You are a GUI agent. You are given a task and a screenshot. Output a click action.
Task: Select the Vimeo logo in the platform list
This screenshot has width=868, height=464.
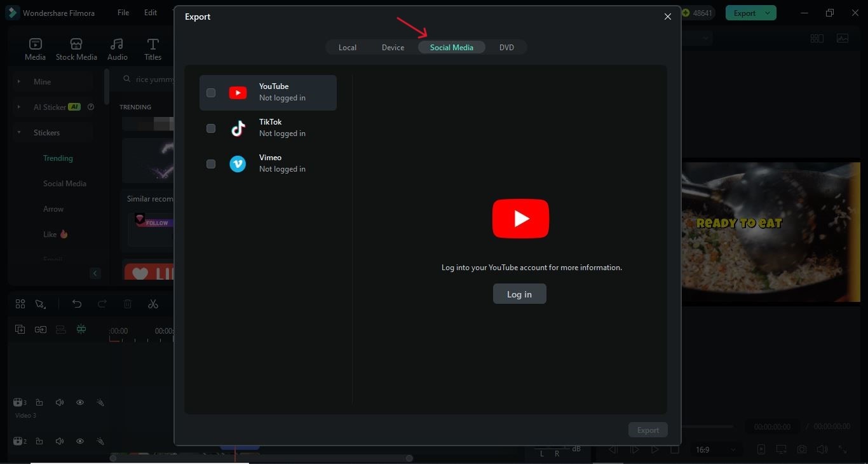(x=238, y=164)
